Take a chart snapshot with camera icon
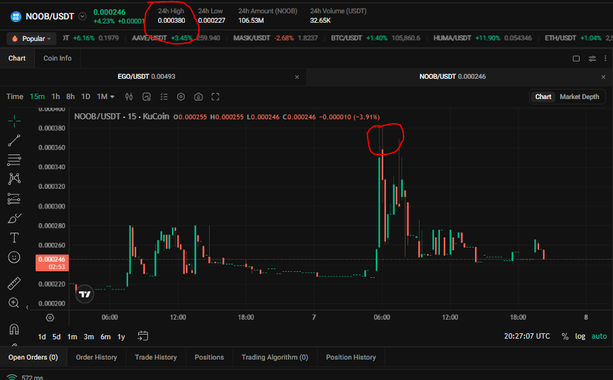The image size is (613, 380). tap(199, 97)
